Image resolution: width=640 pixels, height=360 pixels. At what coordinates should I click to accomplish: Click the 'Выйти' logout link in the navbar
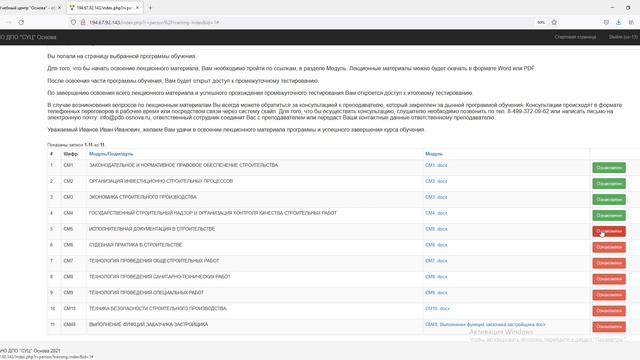pyautogui.click(x=623, y=37)
